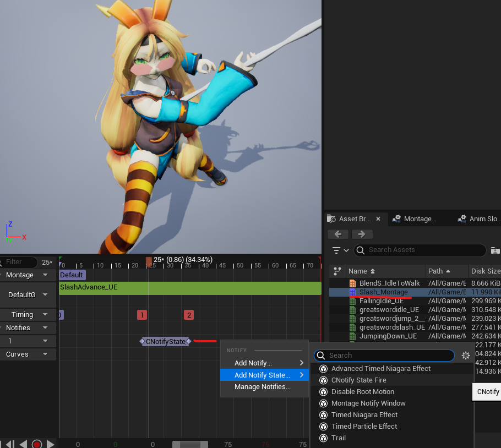Image resolution: width=501 pixels, height=448 pixels.
Task: Switch to the Montage tab
Action: point(415,218)
